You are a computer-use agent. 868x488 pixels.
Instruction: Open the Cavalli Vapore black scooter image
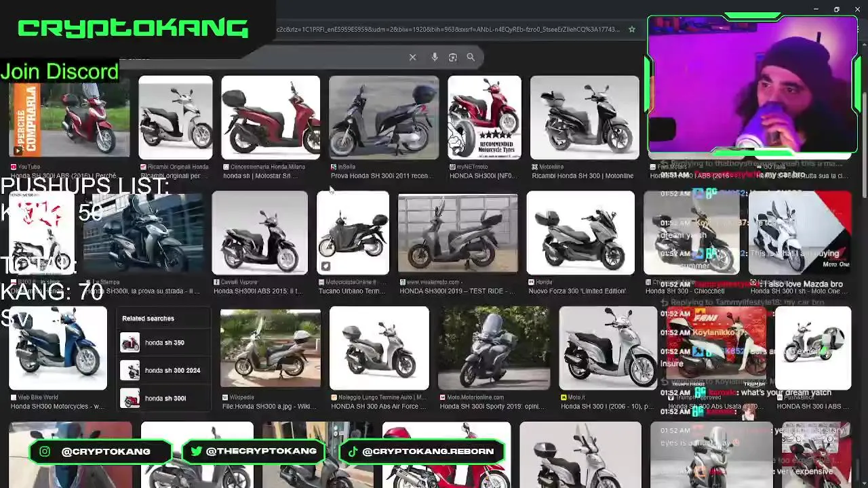(x=260, y=233)
